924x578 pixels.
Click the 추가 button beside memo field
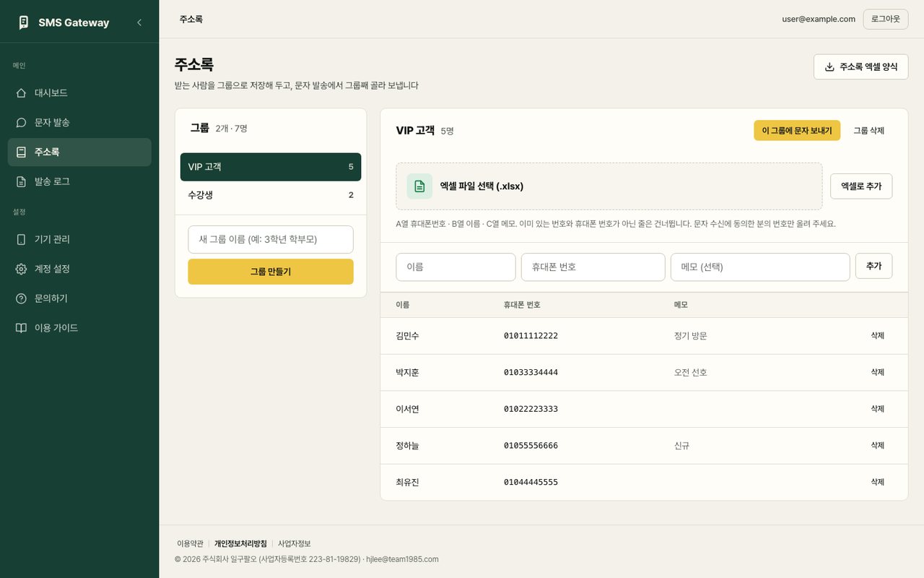point(873,266)
